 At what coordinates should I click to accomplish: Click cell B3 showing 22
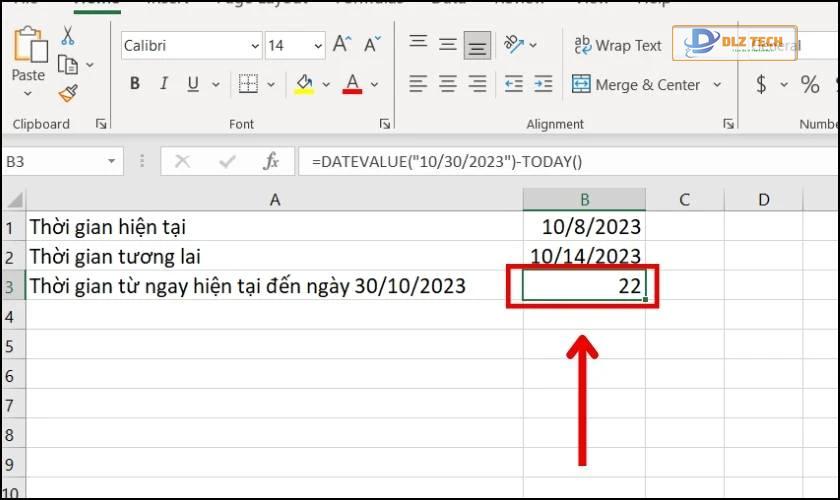[x=584, y=286]
